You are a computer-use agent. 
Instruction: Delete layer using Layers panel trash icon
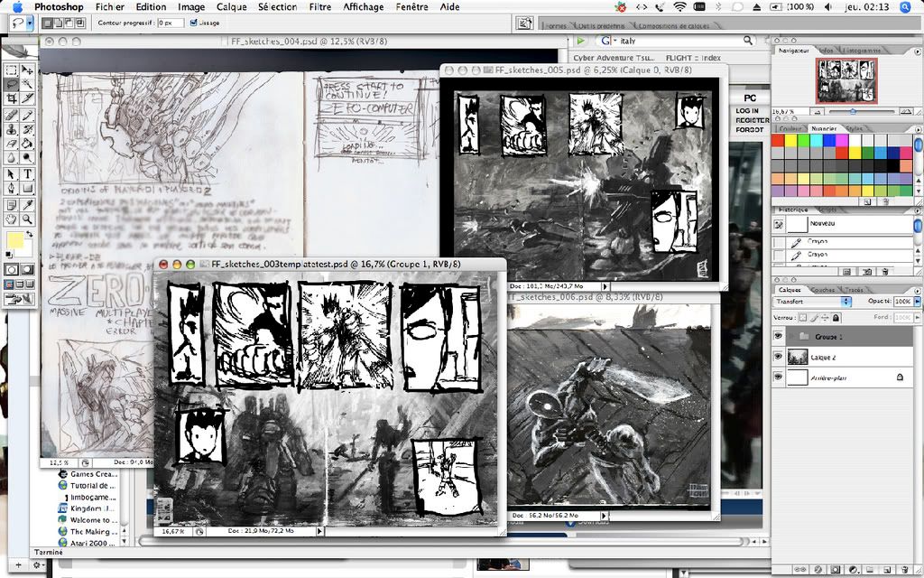(904, 570)
